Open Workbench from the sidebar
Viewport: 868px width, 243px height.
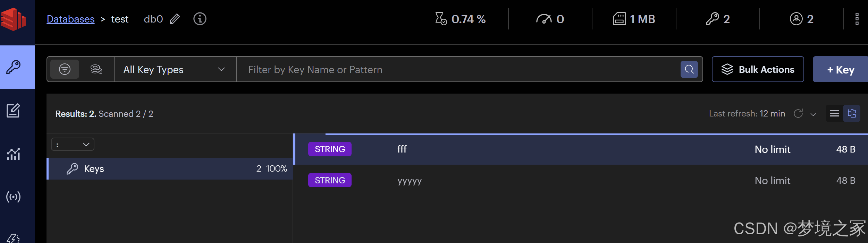14,111
